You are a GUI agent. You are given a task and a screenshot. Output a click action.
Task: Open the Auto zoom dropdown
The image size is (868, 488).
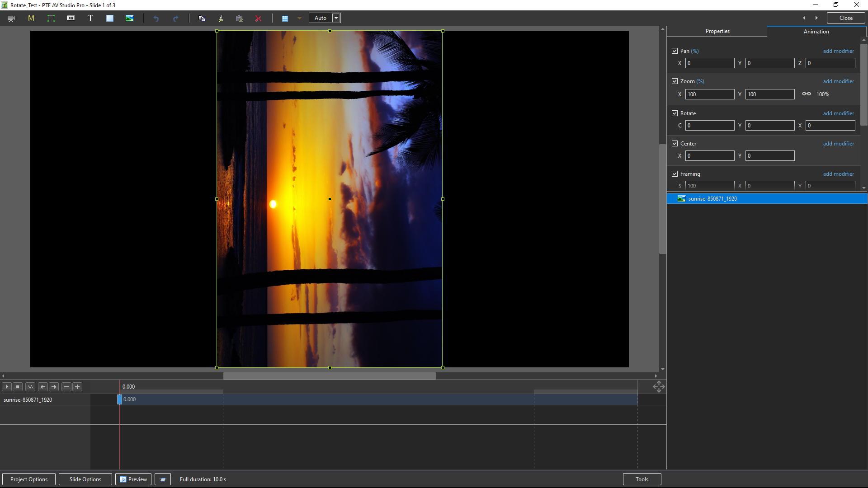click(336, 19)
